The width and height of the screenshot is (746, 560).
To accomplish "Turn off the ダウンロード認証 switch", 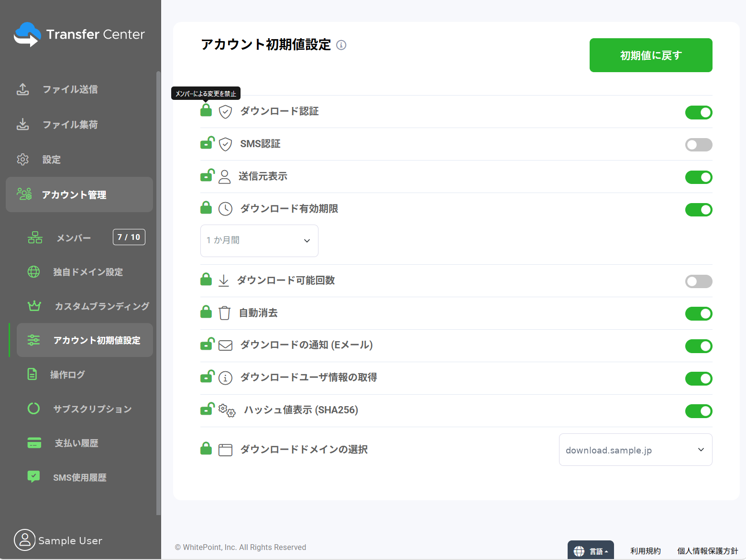I will pyautogui.click(x=699, y=112).
